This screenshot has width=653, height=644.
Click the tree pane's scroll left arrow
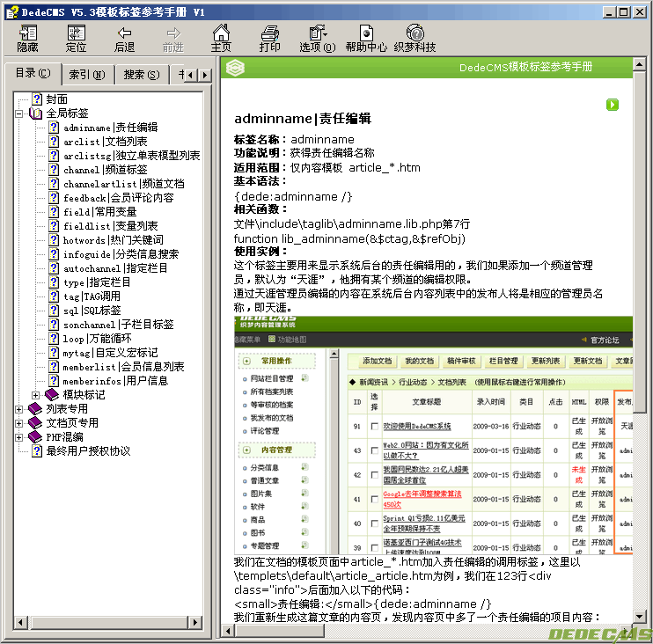point(20,623)
